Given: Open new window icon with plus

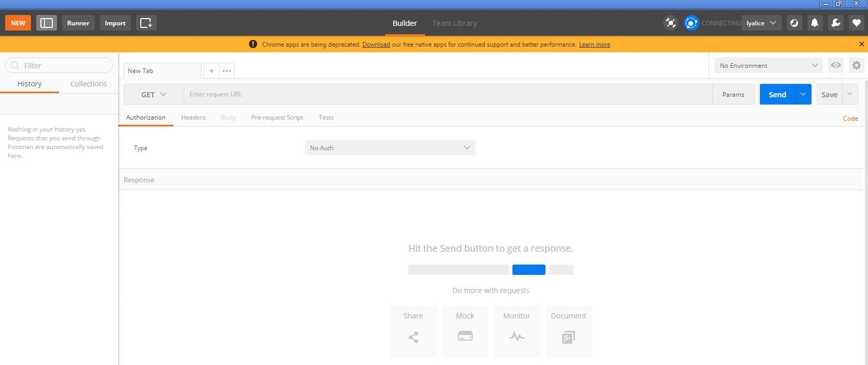Looking at the screenshot, I should click(x=146, y=23).
